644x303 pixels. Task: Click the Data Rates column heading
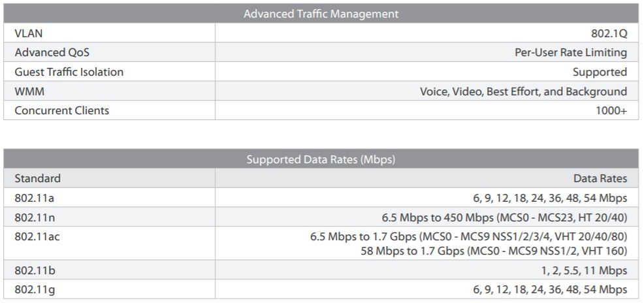pos(600,178)
